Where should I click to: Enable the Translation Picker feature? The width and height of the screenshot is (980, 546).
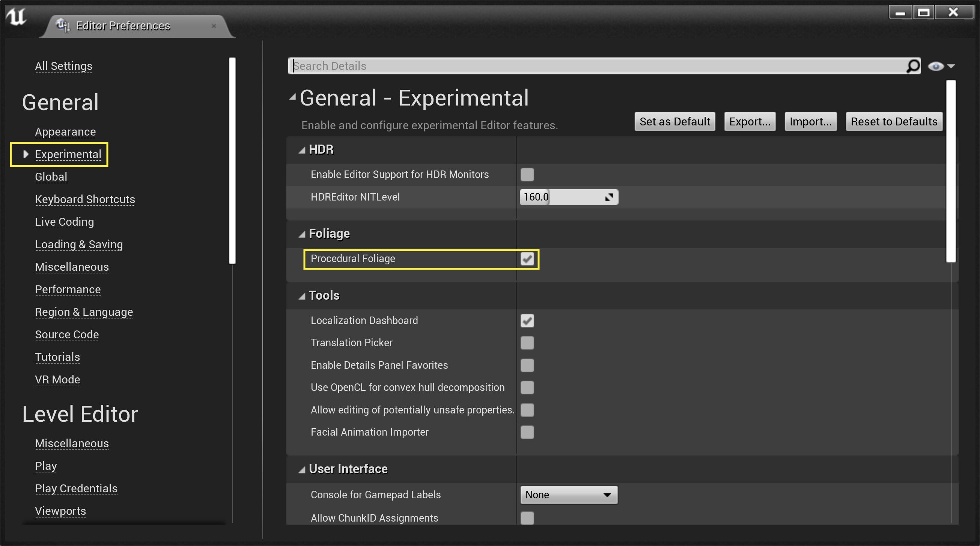point(527,343)
